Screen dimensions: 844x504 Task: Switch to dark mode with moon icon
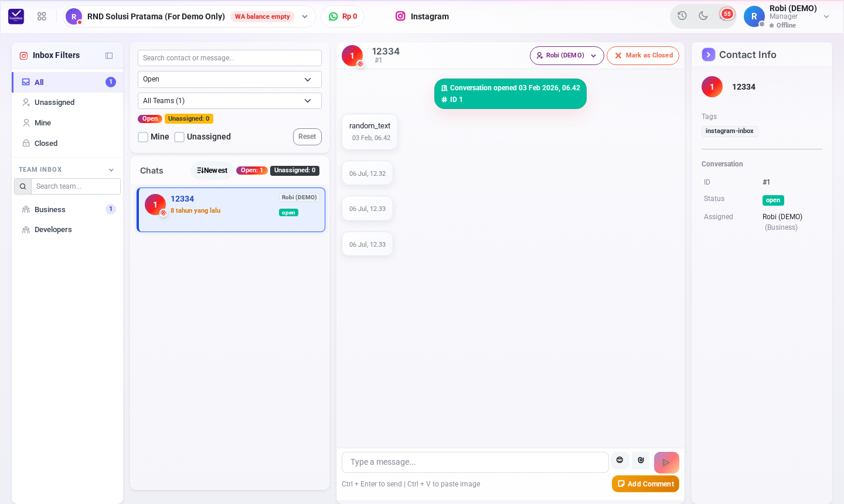click(x=703, y=16)
